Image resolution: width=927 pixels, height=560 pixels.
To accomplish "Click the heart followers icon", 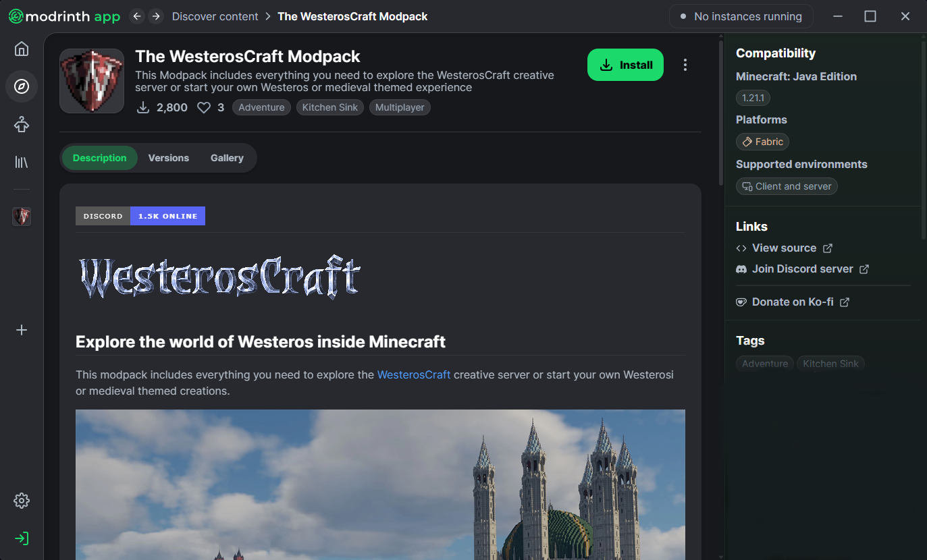I will click(x=204, y=107).
